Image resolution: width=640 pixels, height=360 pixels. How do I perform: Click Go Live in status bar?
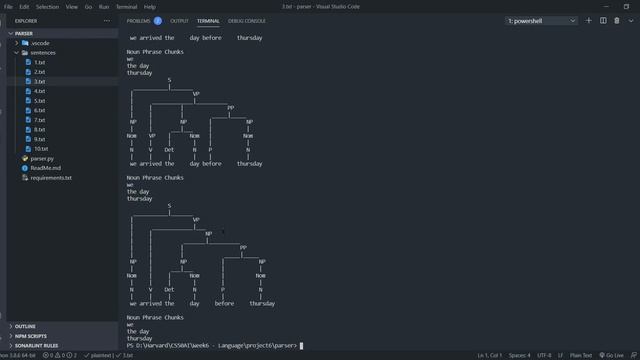pyautogui.click(x=611, y=356)
